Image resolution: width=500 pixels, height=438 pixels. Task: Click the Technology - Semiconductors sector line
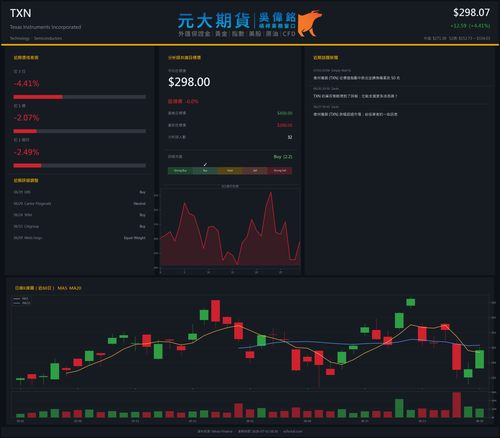pyautogui.click(x=36, y=38)
